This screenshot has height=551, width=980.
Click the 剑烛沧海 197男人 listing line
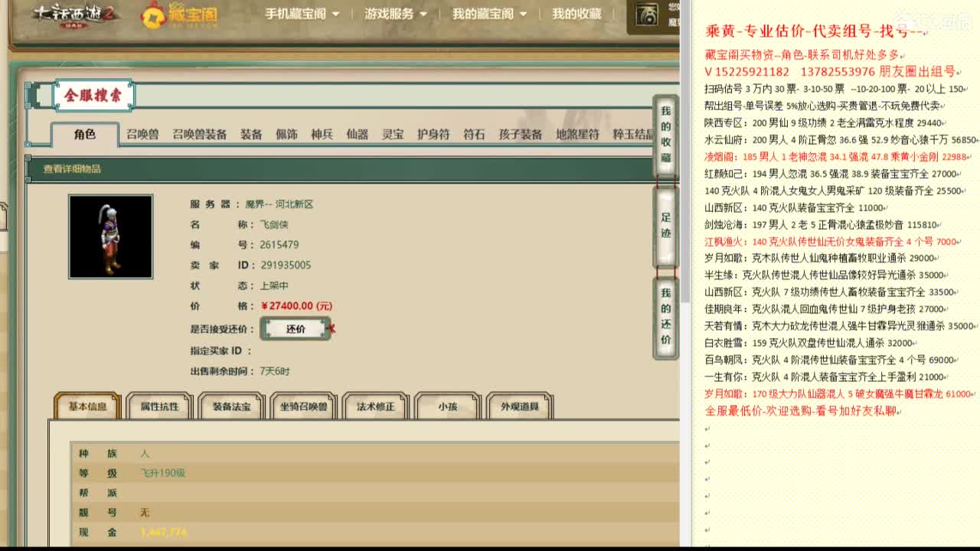point(822,224)
